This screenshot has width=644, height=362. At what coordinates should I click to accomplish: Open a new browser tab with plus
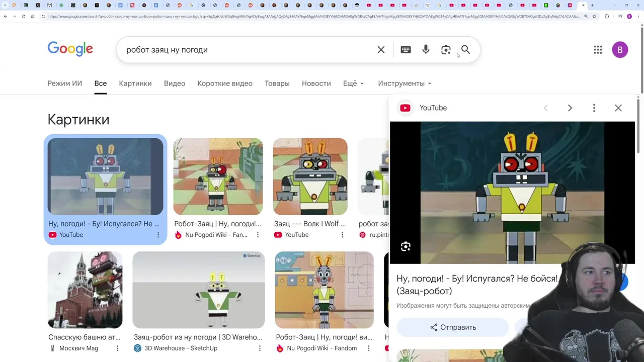tap(592, 5)
